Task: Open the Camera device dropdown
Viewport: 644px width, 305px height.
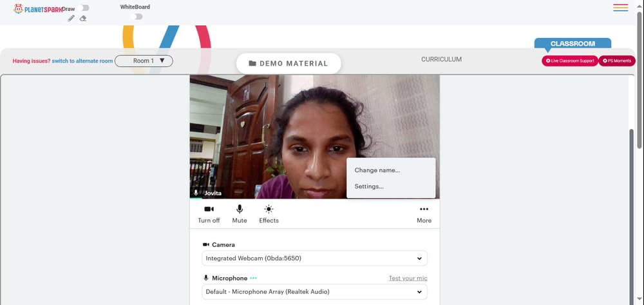Action: point(314,258)
